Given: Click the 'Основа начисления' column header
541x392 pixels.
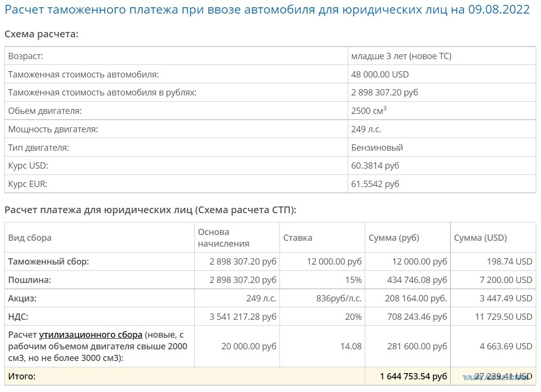Looking at the screenshot, I should [224, 238].
